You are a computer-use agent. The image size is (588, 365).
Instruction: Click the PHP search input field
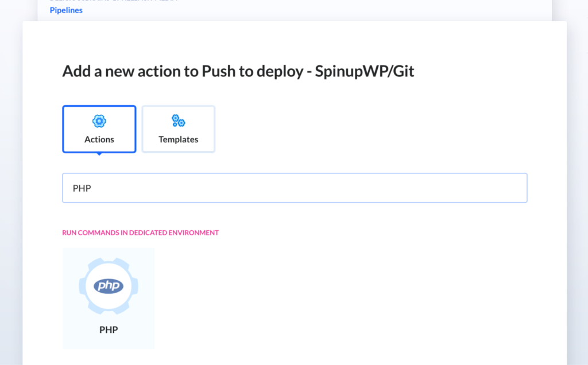tap(295, 188)
